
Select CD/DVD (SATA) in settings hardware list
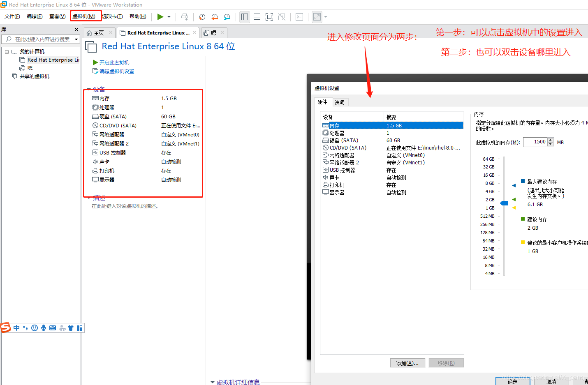(x=392, y=148)
